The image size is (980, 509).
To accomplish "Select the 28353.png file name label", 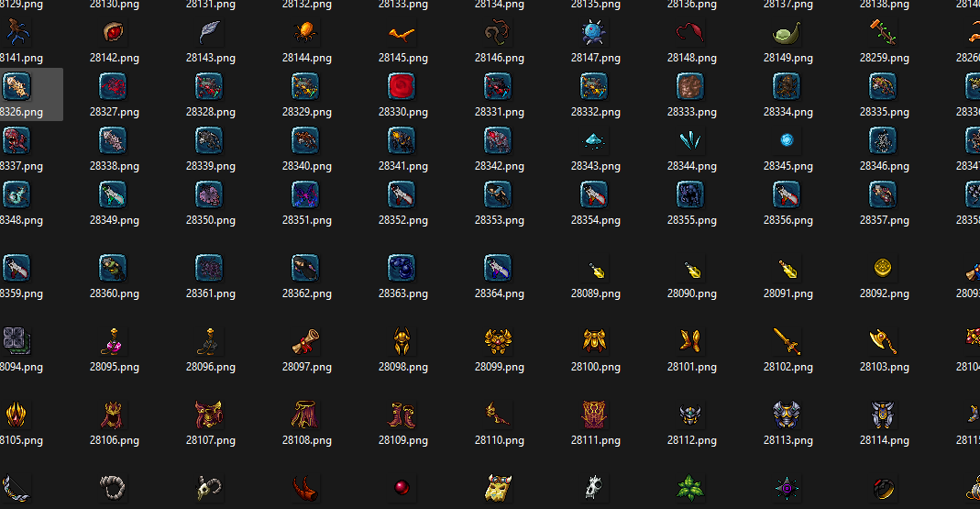I will coord(500,220).
